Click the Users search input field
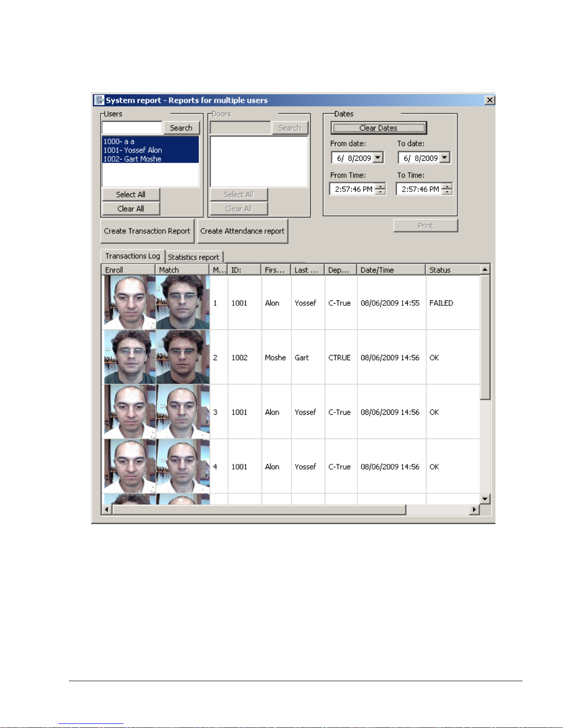The width and height of the screenshot is (563, 728). (132, 128)
